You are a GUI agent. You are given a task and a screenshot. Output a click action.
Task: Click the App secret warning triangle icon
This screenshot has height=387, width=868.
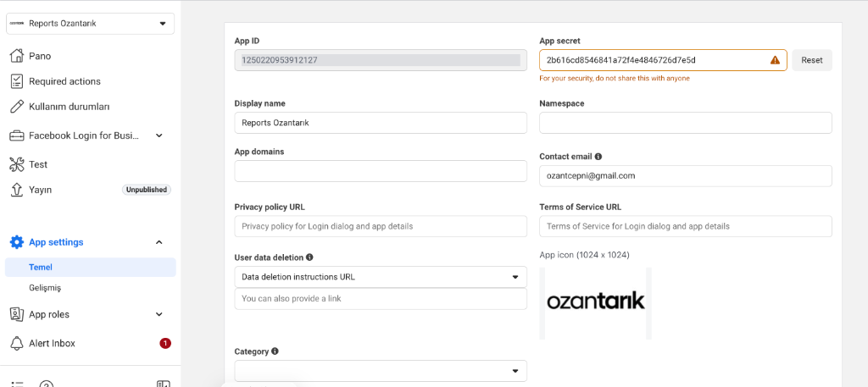coord(775,60)
